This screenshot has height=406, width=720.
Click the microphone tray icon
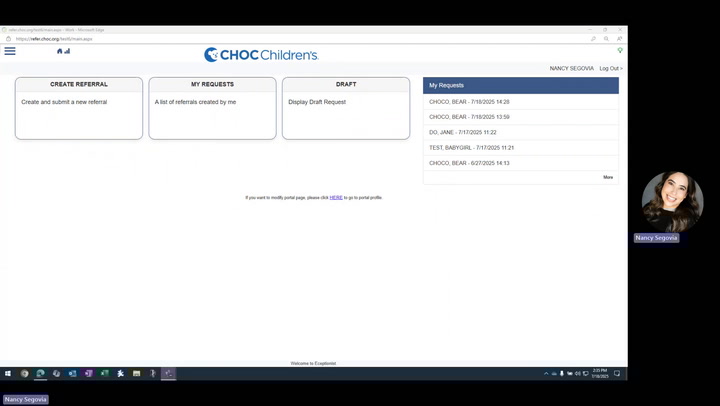tap(562, 373)
